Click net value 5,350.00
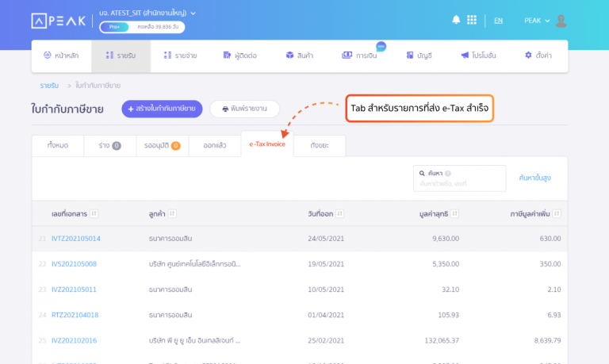Image resolution: width=609 pixels, height=364 pixels. click(x=446, y=264)
